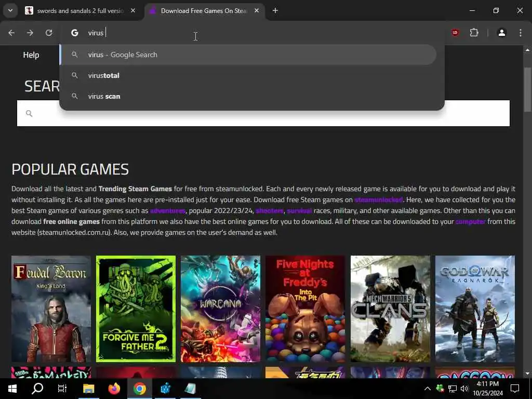Reload the current page
Image resolution: width=532 pixels, height=399 pixels.
(x=49, y=33)
